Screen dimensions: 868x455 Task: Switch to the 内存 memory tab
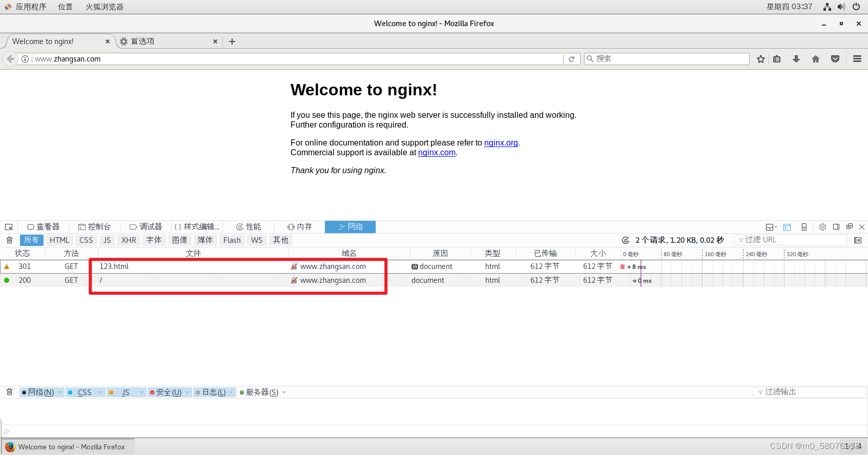[299, 227]
